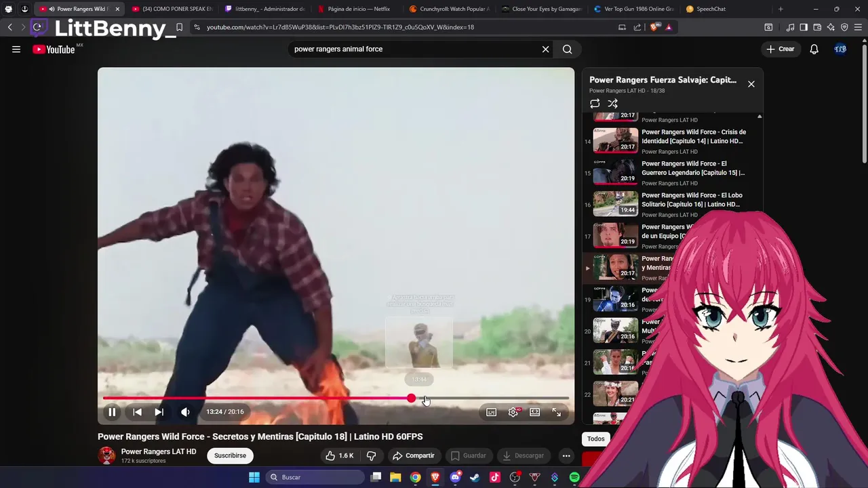Switch to Netflix Página de inicio tab
This screenshot has width=868, height=488.
(x=357, y=9)
